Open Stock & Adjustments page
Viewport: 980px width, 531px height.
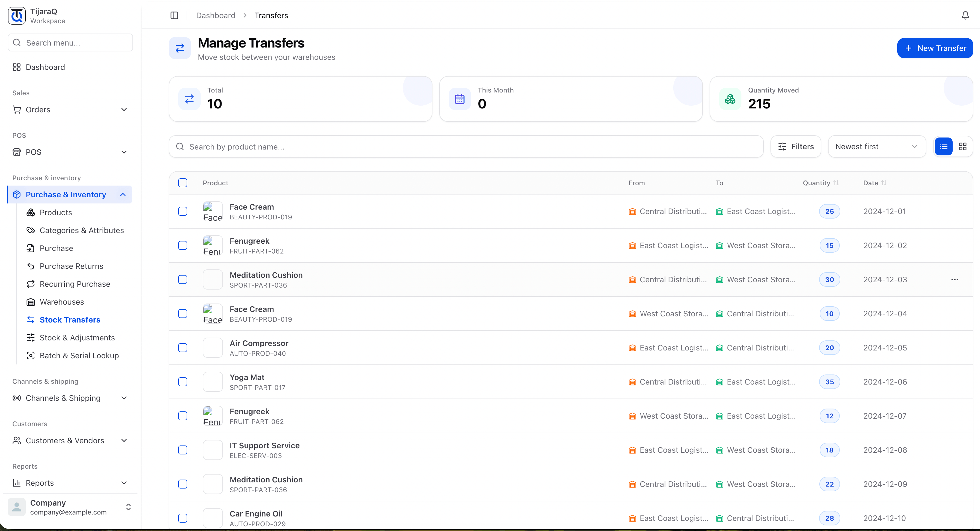pos(77,338)
